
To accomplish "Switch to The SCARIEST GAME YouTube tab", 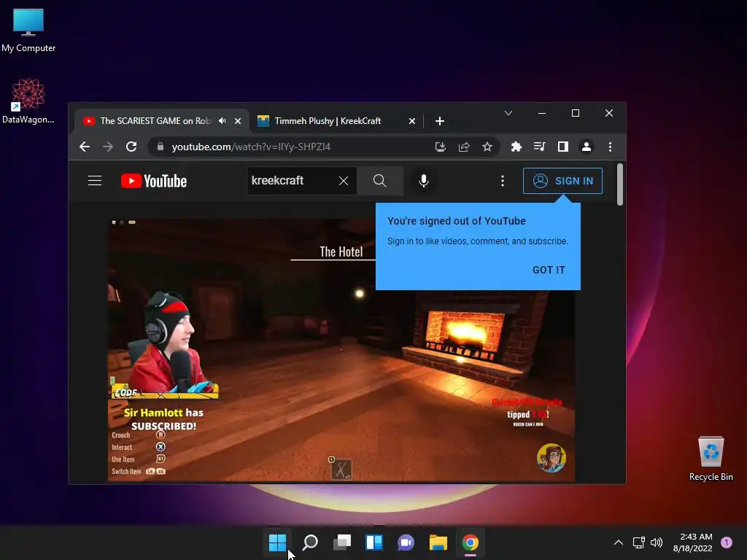I will [155, 121].
